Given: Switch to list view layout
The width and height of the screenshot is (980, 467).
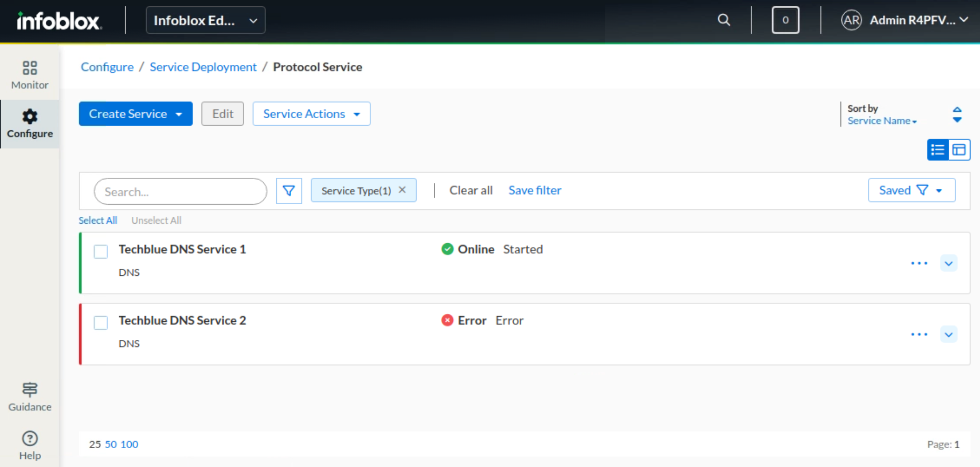Looking at the screenshot, I should [x=938, y=150].
